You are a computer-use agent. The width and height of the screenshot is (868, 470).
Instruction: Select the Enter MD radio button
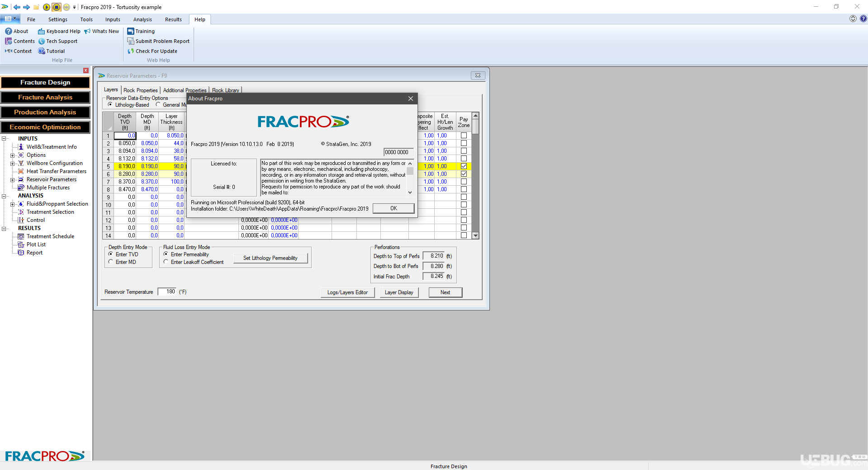pos(111,262)
